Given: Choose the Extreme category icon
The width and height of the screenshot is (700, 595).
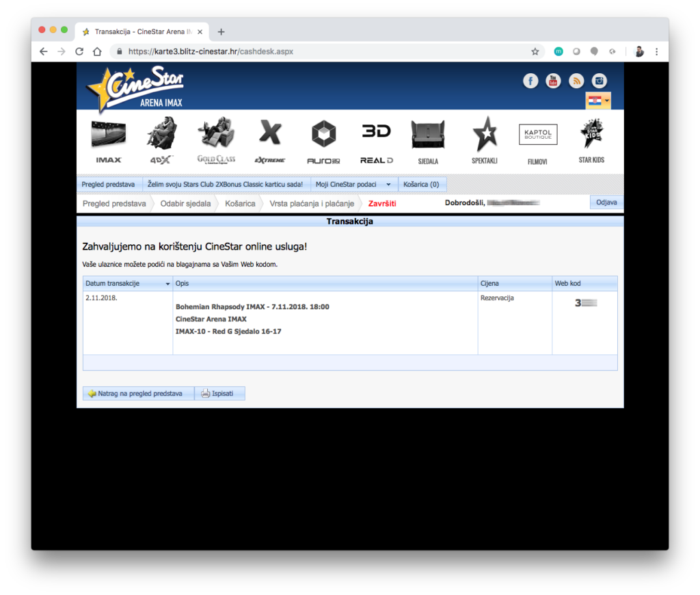Looking at the screenshot, I should click(x=270, y=141).
